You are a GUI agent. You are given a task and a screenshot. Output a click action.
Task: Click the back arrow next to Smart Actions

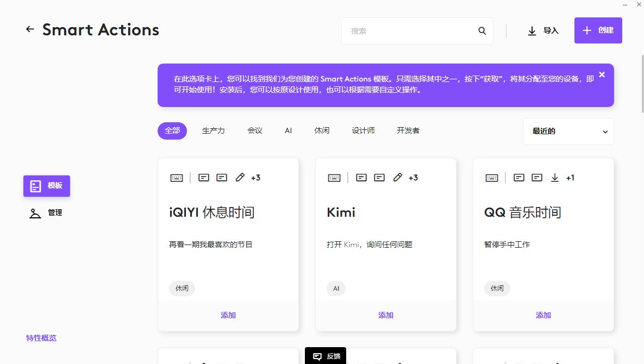[30, 29]
